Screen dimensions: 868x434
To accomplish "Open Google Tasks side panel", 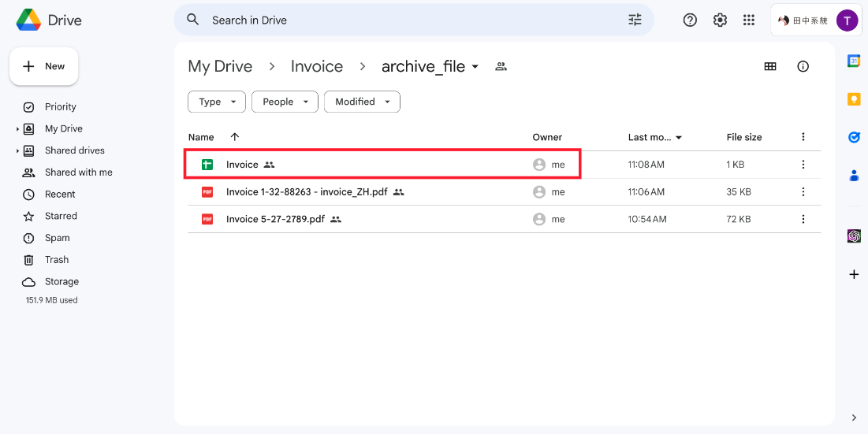I will 854,137.
